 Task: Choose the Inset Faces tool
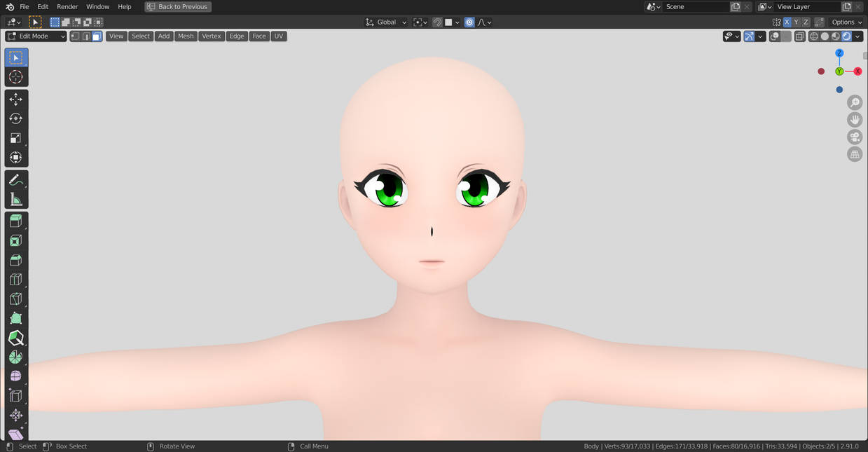pyautogui.click(x=16, y=241)
